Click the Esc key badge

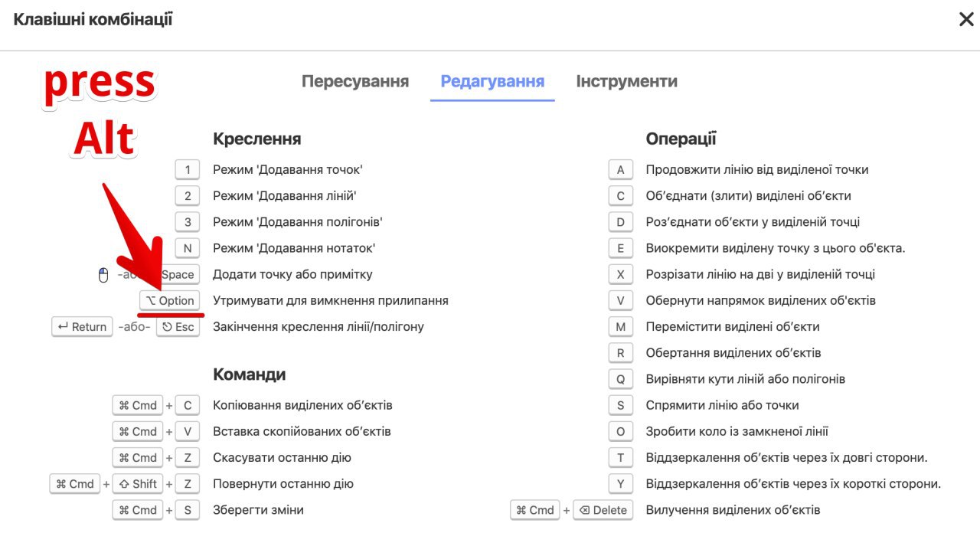178,327
